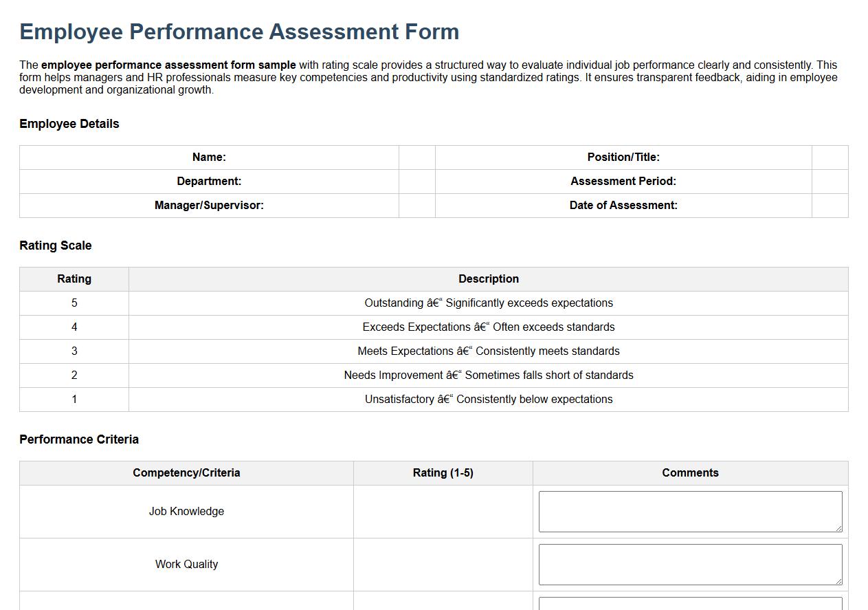Click the Description column header
The height and width of the screenshot is (610, 868).
(489, 279)
